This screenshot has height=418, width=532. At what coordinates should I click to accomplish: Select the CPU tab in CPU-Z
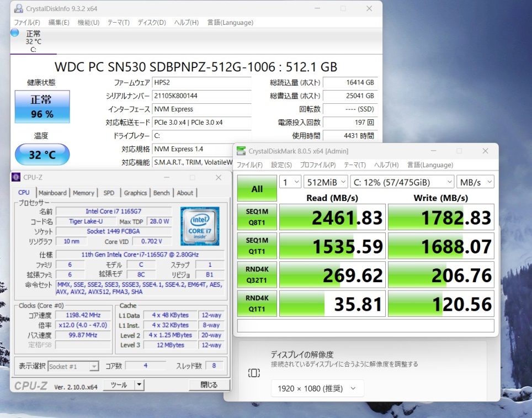coord(24,192)
